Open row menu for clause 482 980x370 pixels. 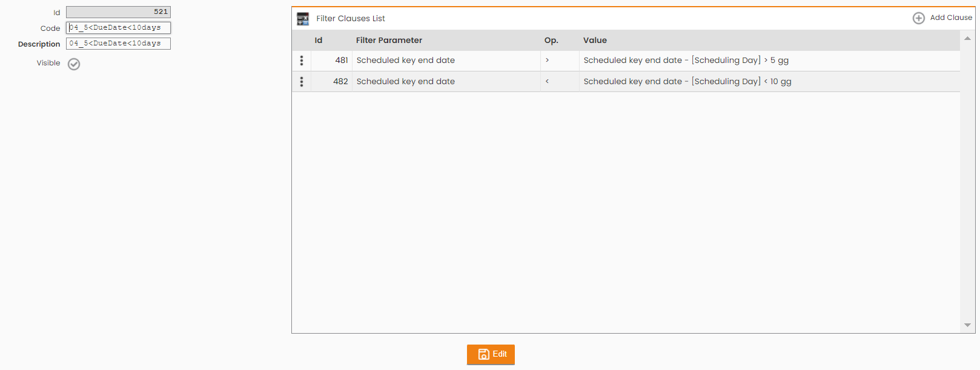302,82
